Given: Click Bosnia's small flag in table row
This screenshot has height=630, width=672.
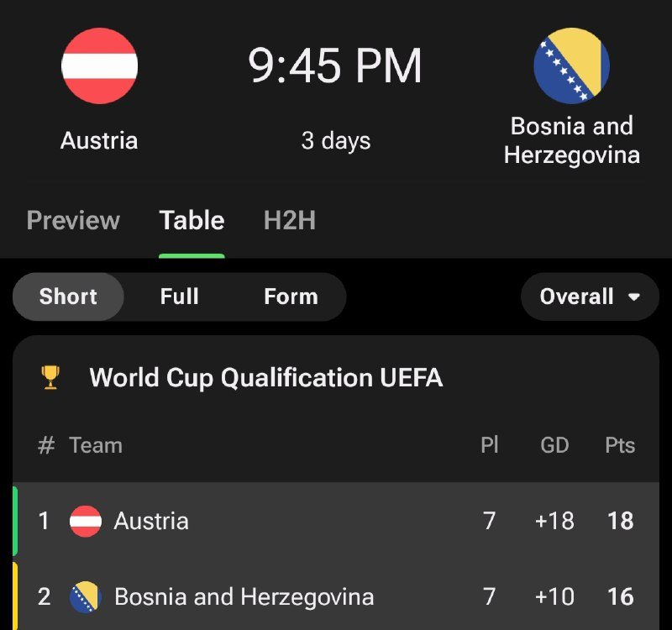Looking at the screenshot, I should click(86, 597).
